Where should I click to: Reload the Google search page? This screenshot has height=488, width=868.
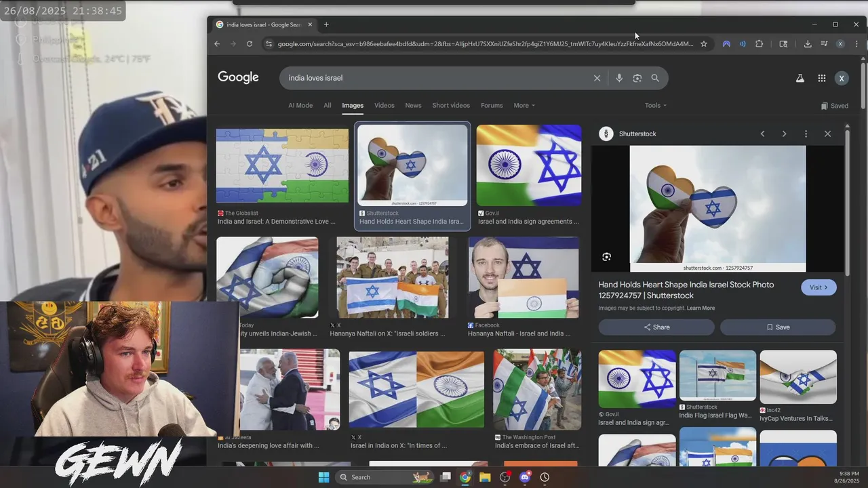click(250, 44)
